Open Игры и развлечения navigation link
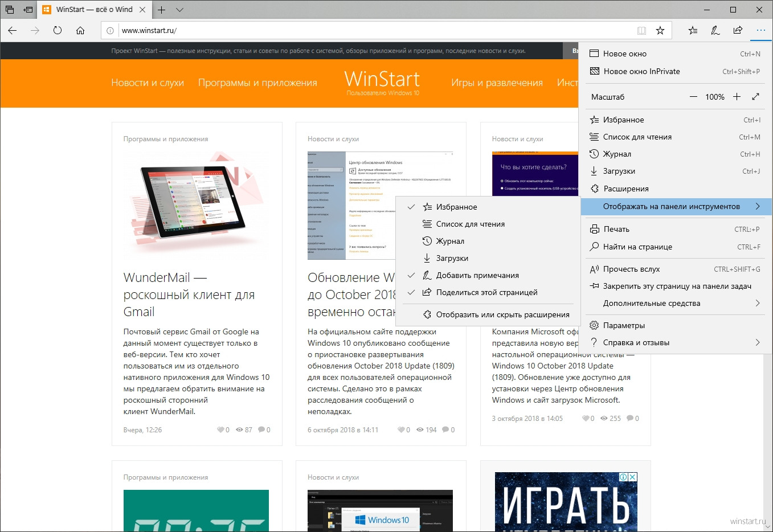The image size is (773, 532). click(497, 83)
